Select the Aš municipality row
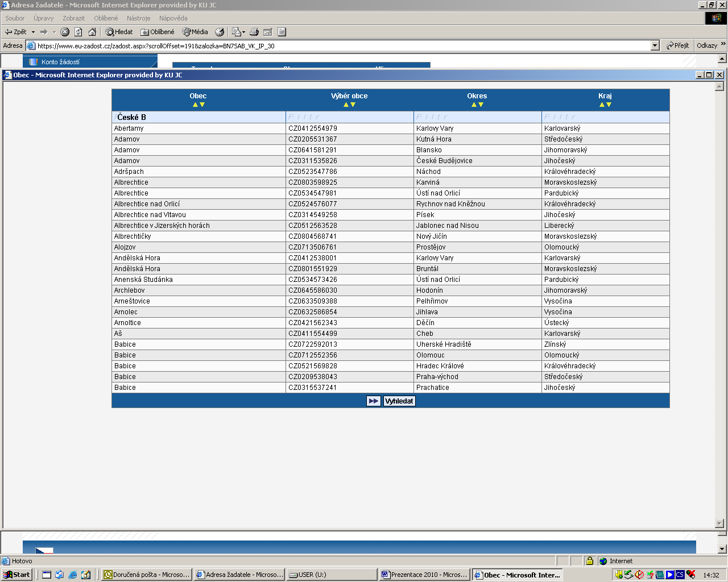Screen dimensions: 728x582 [391, 334]
